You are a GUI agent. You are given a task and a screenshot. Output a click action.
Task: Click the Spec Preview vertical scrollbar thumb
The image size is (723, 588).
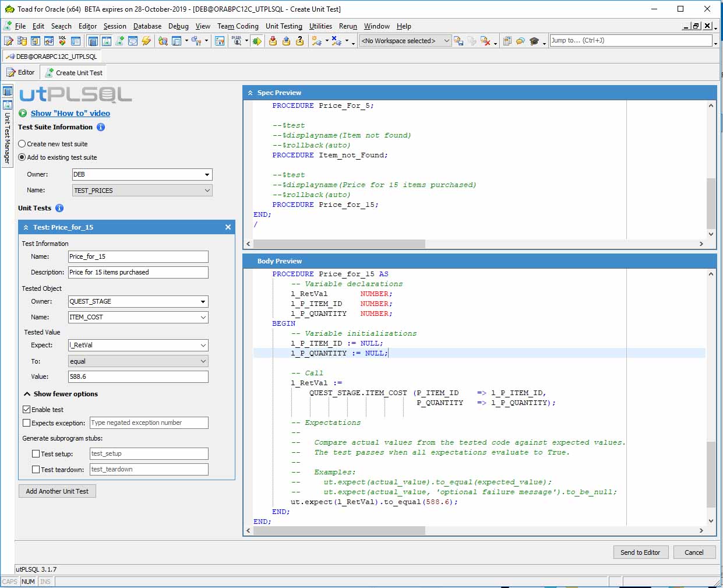711,203
